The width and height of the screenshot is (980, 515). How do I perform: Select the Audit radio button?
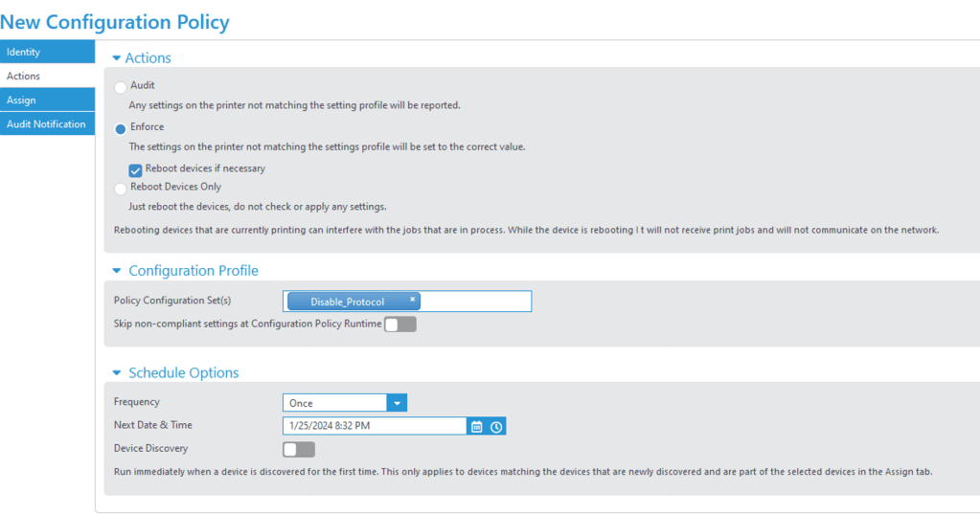point(121,87)
